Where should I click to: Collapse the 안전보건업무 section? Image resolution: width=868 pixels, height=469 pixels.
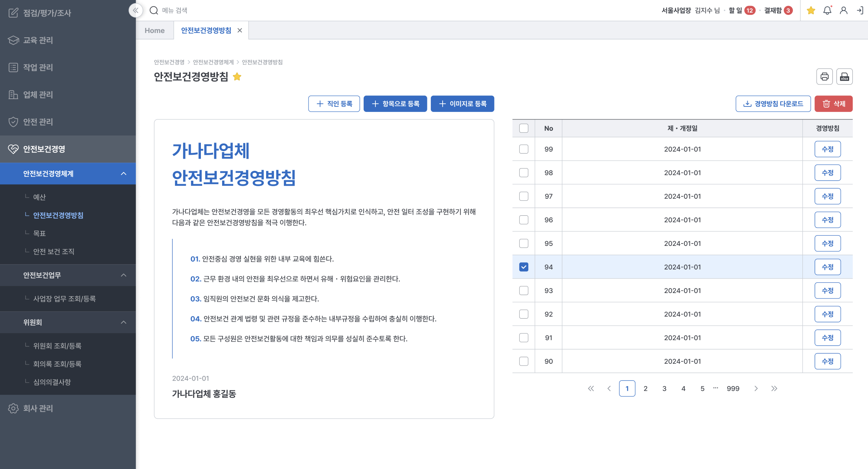pos(123,275)
